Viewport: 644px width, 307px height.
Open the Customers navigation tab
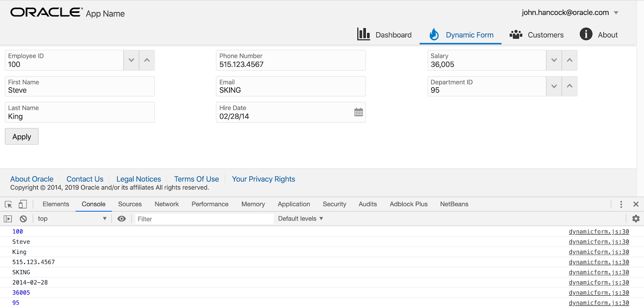(x=537, y=35)
